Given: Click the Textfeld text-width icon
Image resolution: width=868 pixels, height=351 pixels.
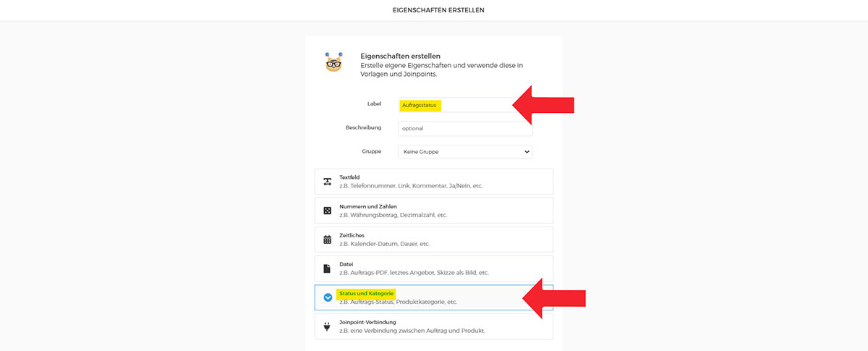Looking at the screenshot, I should coord(327,182).
